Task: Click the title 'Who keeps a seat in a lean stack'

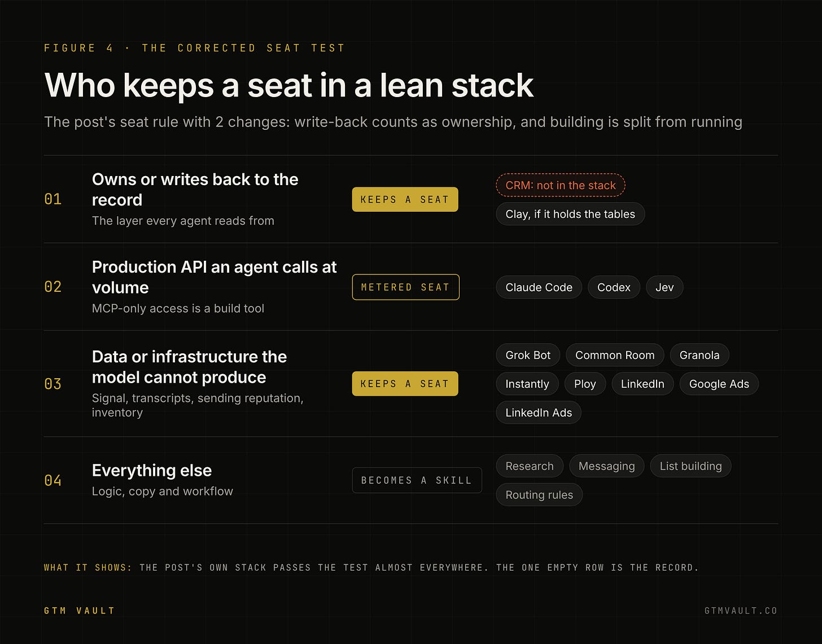Action: coord(288,85)
